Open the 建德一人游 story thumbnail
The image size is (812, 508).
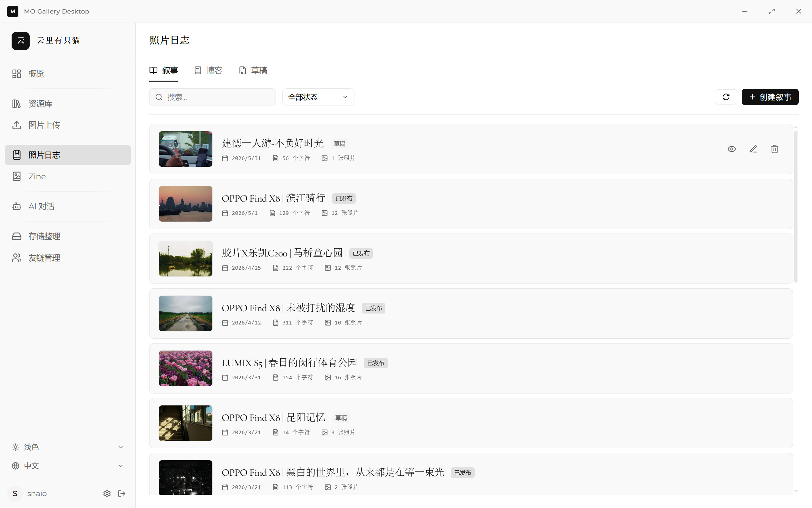186,149
